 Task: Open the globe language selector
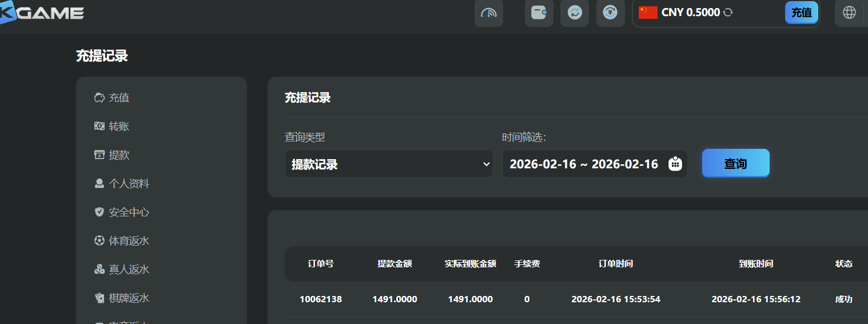[x=849, y=13]
